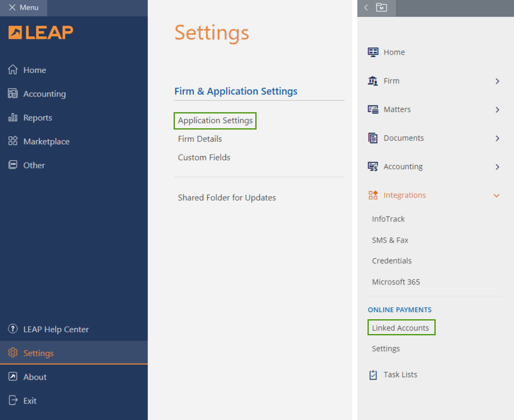Select Other in the left sidebar
The image size is (514, 420).
coord(34,165)
